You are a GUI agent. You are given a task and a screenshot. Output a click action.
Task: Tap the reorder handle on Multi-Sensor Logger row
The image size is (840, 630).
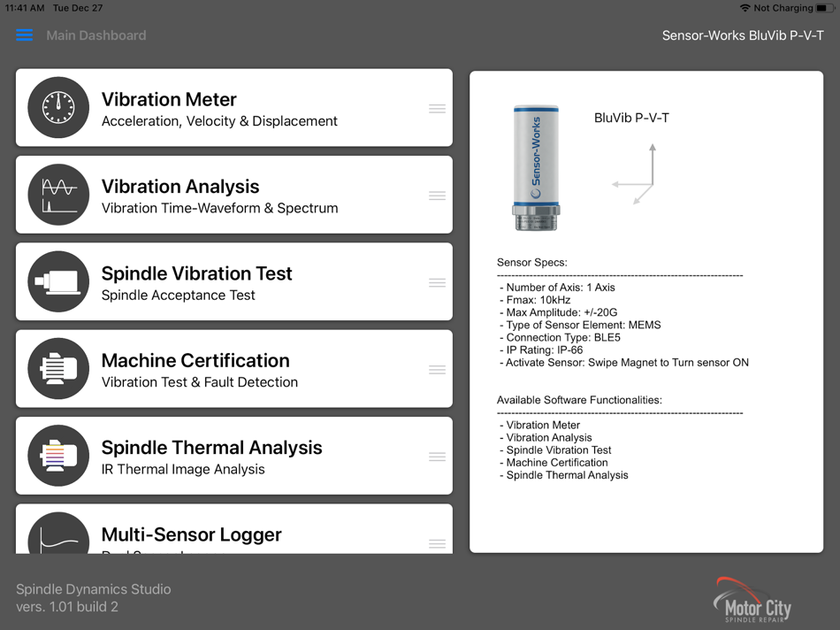pos(437,543)
